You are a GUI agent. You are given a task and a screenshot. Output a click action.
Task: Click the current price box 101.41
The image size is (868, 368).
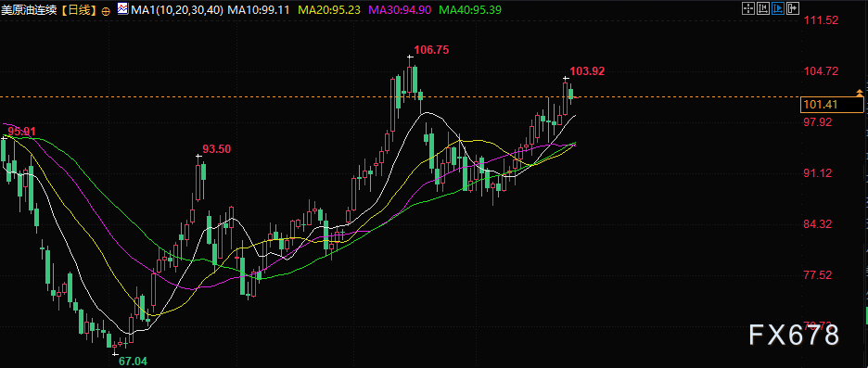(833, 105)
